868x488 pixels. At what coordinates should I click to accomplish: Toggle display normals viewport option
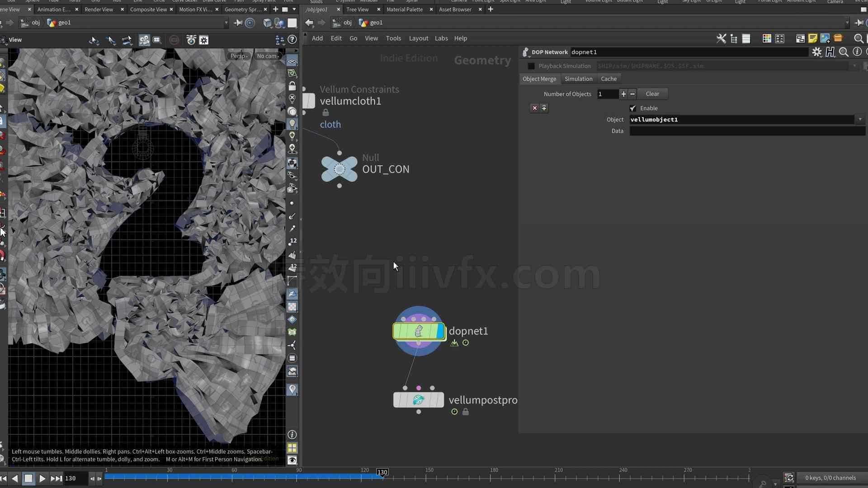292,216
